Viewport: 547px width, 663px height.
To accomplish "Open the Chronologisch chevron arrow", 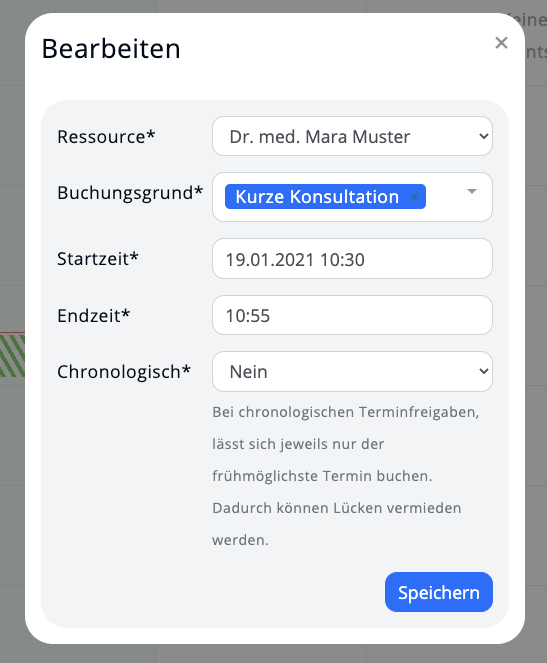I will point(484,371).
